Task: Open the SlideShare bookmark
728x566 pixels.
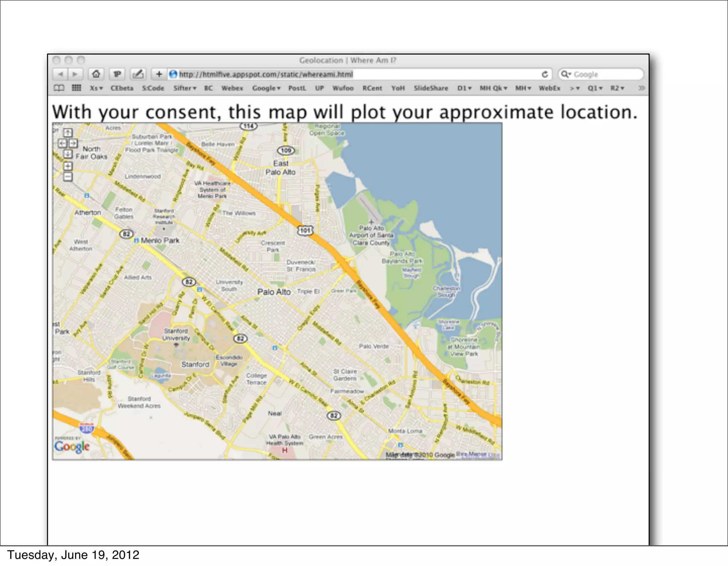Action: point(430,88)
